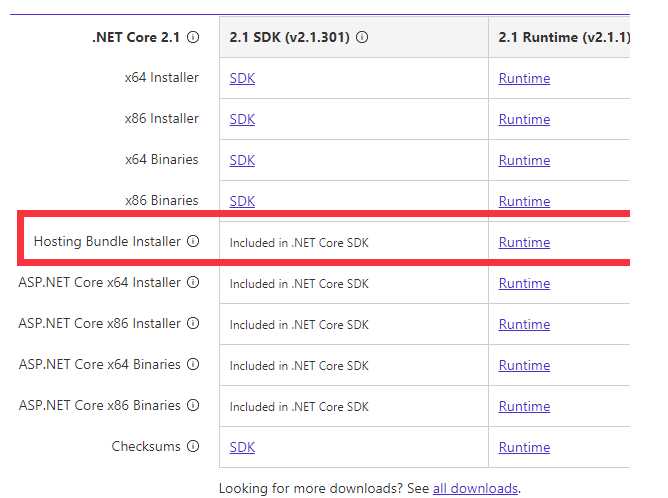Download the x64 Binaries SDK
The height and width of the screenshot is (498, 668).
(242, 160)
